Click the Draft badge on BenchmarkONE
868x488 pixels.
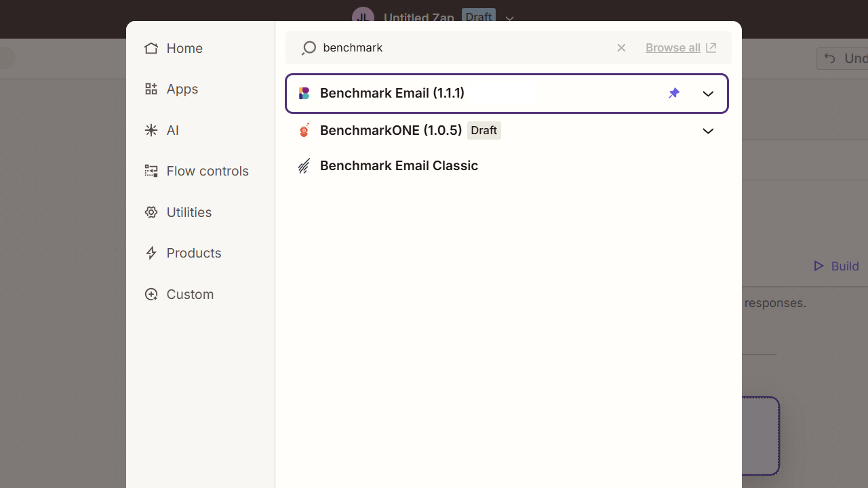[x=484, y=130]
